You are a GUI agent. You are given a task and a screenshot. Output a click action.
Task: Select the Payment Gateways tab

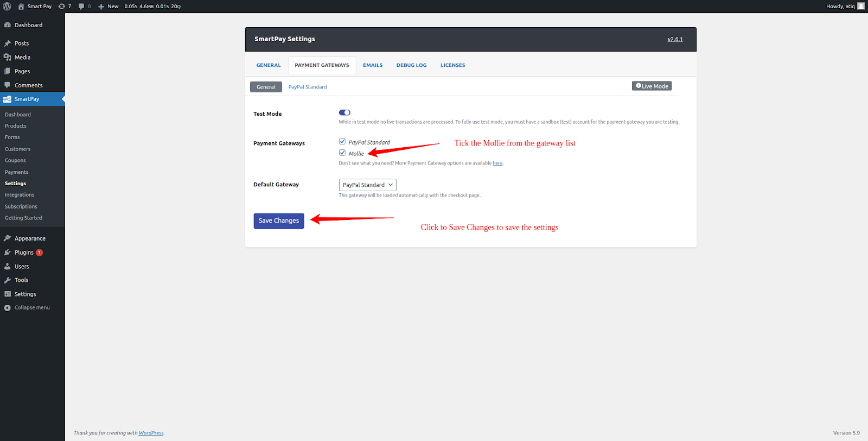pyautogui.click(x=322, y=65)
